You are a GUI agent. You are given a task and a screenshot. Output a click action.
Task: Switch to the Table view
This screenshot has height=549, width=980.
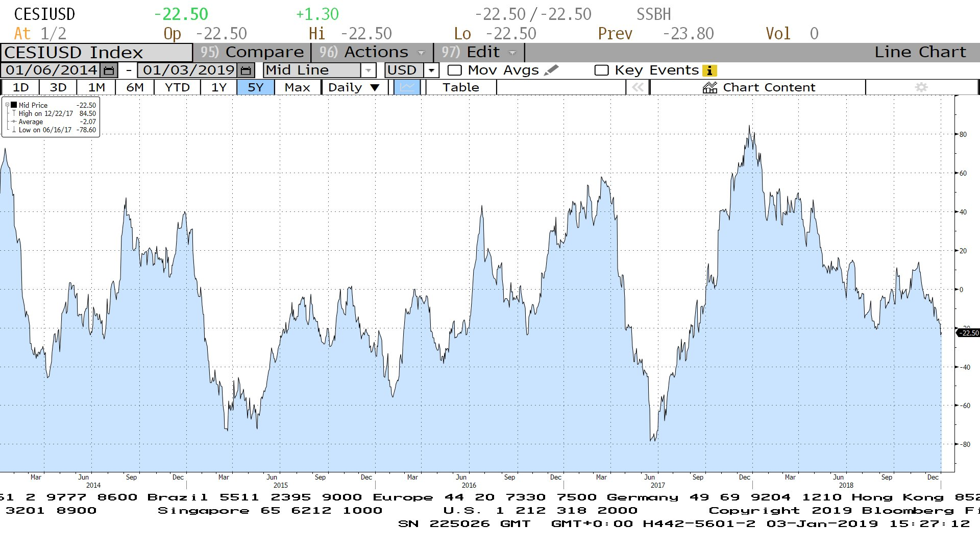(460, 87)
